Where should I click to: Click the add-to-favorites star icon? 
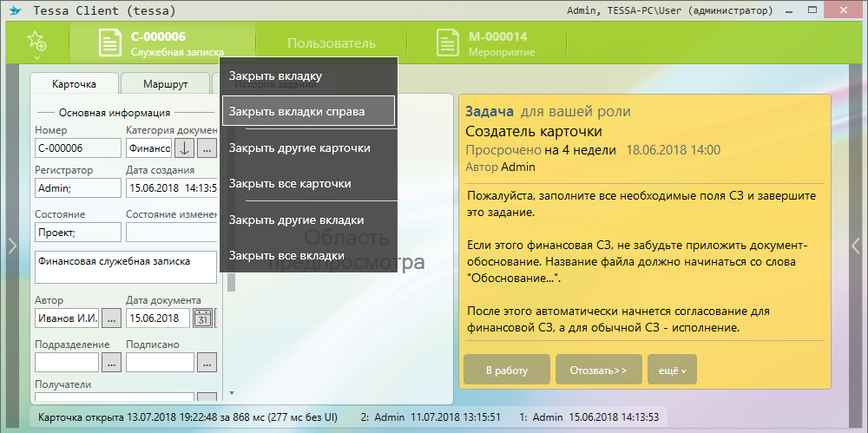tap(36, 42)
